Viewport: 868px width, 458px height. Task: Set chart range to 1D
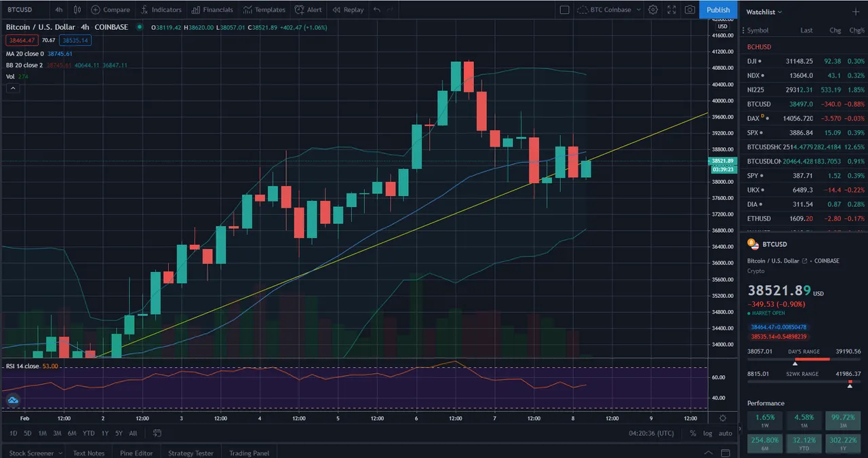(14, 433)
